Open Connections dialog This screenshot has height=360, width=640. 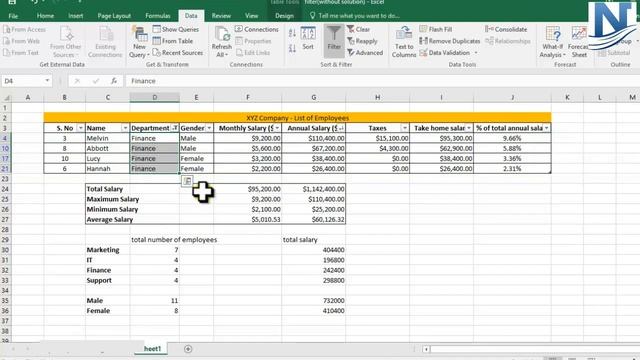coord(257,29)
